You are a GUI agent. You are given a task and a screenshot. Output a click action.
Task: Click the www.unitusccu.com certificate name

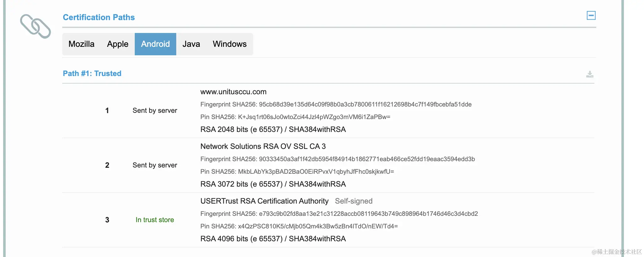233,92
